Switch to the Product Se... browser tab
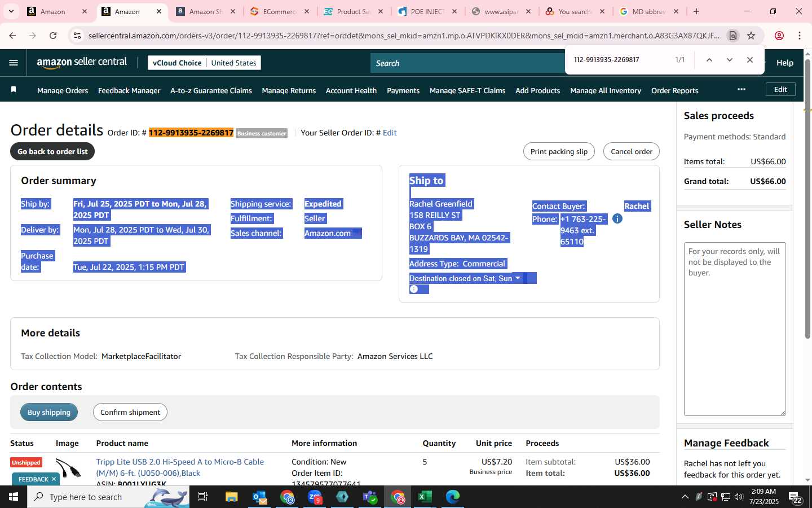 354,11
